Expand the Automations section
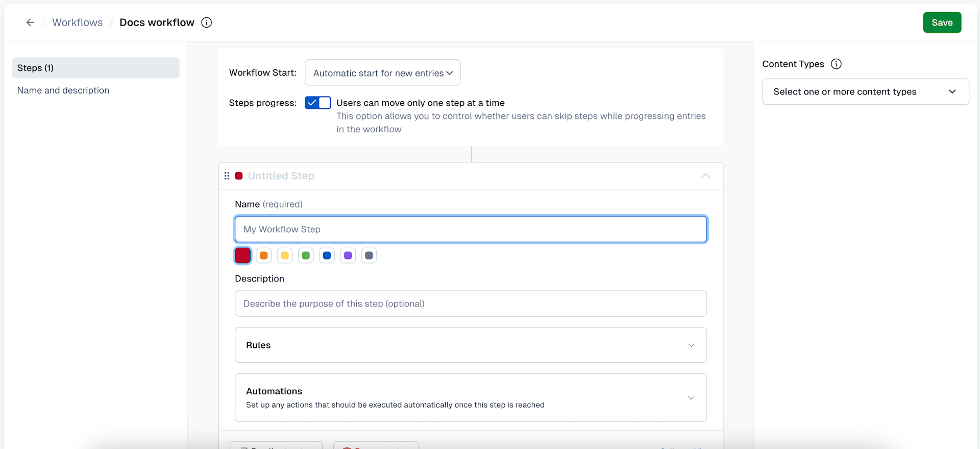 pos(471,397)
